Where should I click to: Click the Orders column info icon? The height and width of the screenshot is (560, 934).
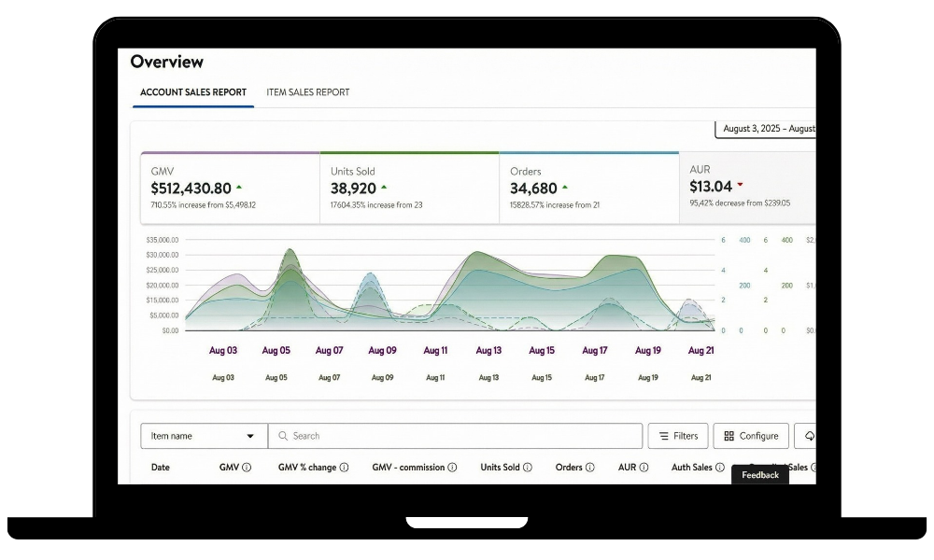tap(590, 468)
